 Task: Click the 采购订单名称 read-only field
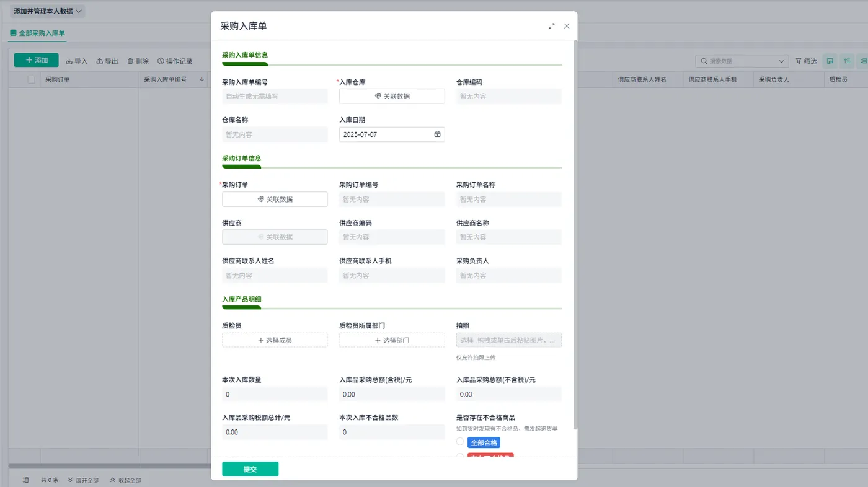click(509, 200)
